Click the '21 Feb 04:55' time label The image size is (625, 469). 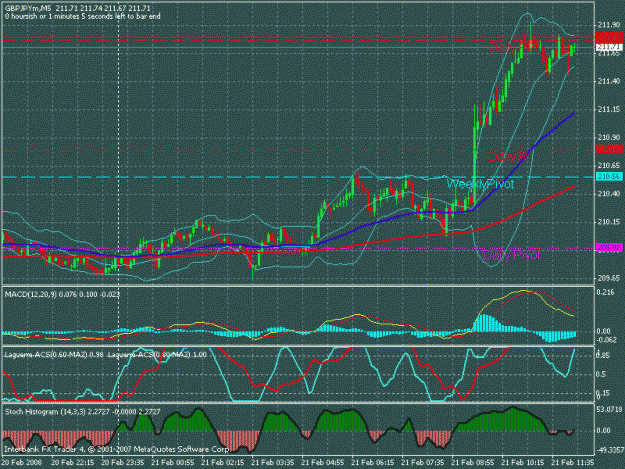tap(322, 463)
